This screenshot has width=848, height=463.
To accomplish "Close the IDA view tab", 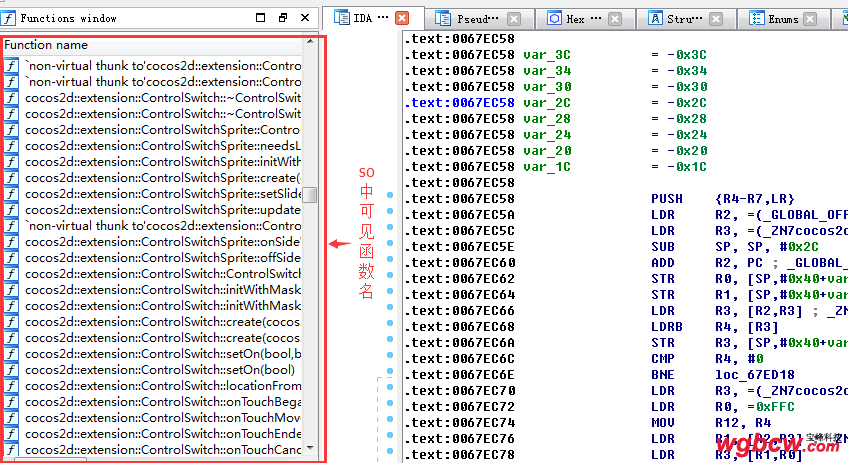I will (x=402, y=18).
